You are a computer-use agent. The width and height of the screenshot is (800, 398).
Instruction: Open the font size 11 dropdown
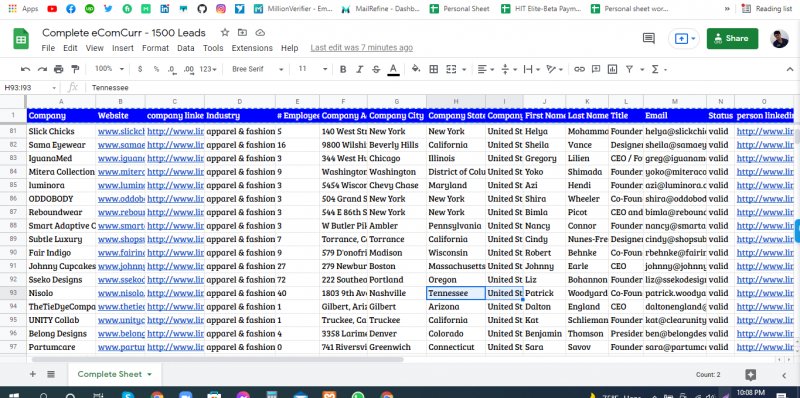pyautogui.click(x=312, y=69)
